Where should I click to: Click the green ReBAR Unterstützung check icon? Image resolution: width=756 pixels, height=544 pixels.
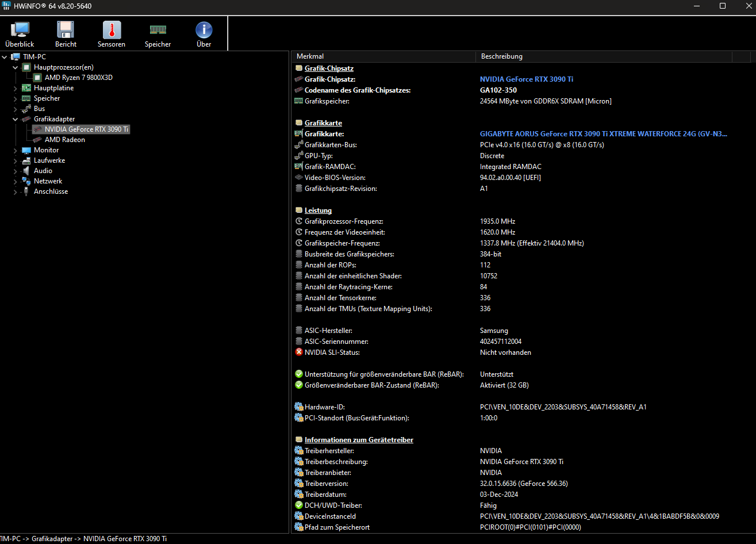click(298, 374)
